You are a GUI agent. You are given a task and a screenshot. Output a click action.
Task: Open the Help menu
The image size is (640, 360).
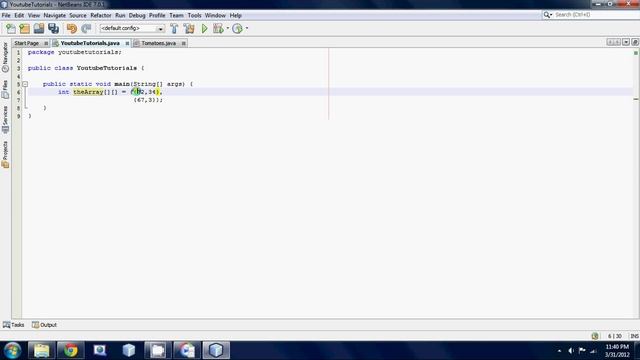click(x=236, y=16)
